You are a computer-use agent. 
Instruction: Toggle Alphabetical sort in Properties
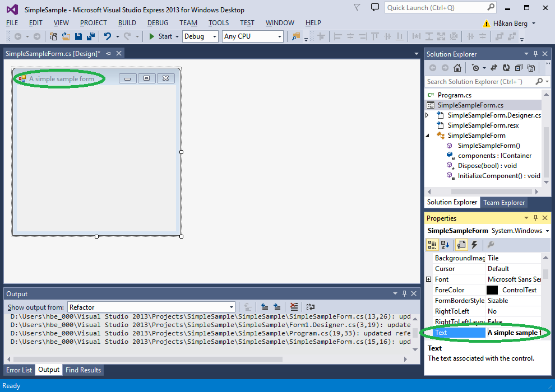click(x=445, y=245)
